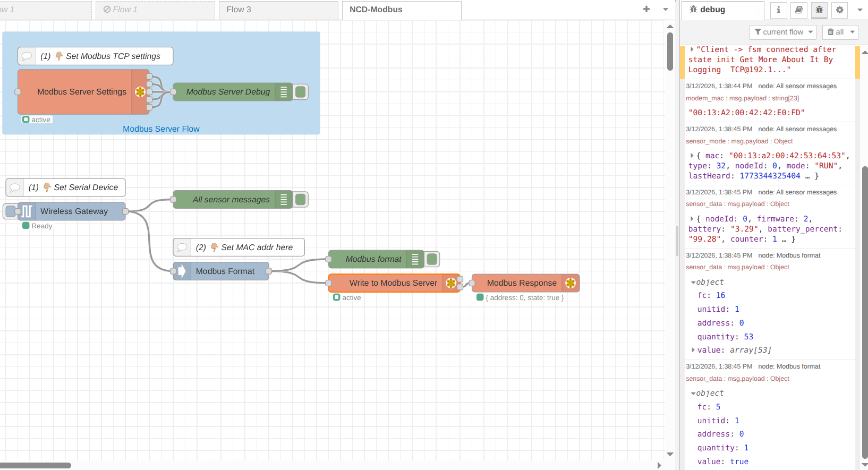Click the Modbus Format node arrow icon
Viewport: 868px width, 470px height.
pos(182,271)
